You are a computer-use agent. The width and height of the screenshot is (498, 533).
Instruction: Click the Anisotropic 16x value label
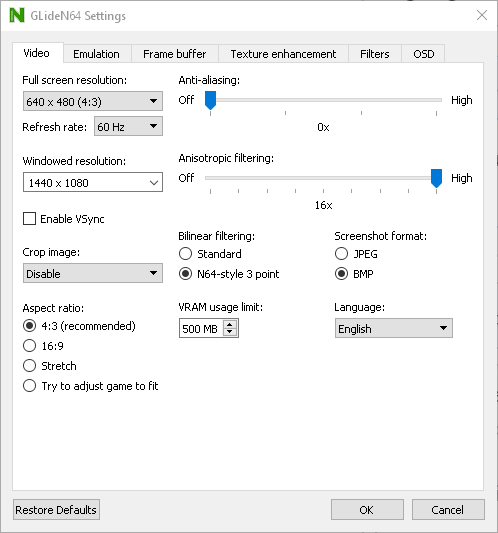coord(323,205)
